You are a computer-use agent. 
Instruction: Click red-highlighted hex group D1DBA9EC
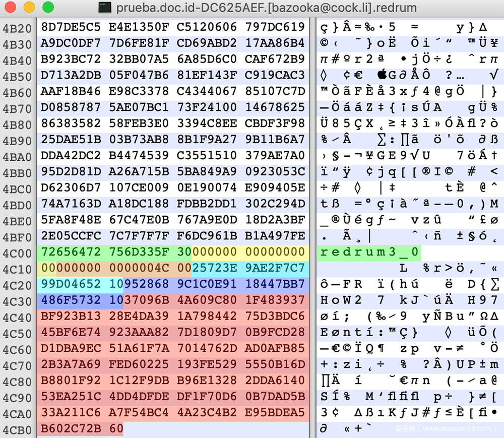71,348
